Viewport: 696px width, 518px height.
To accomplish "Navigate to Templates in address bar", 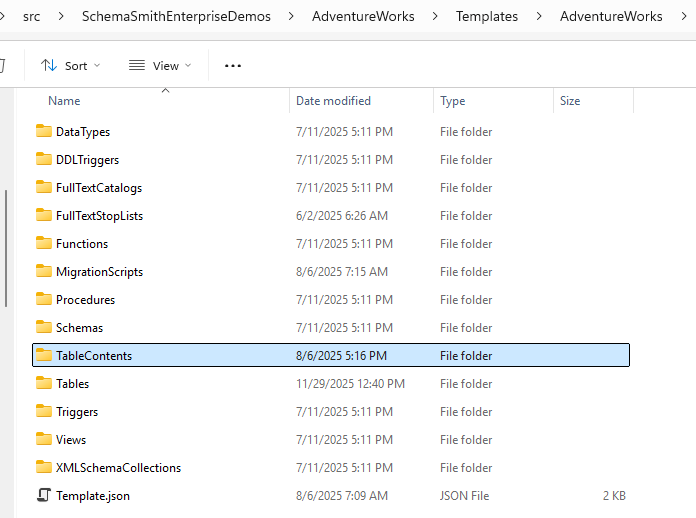I will (x=487, y=16).
